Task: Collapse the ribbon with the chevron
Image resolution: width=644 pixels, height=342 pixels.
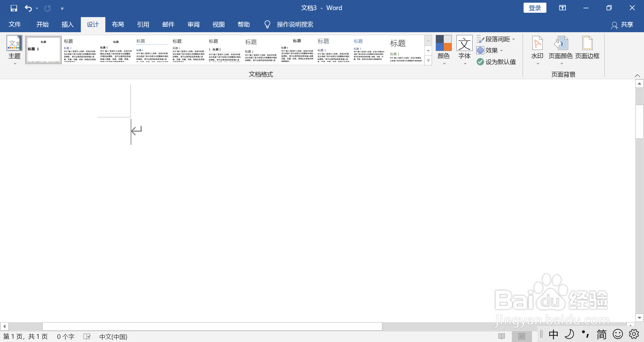Action: click(637, 75)
